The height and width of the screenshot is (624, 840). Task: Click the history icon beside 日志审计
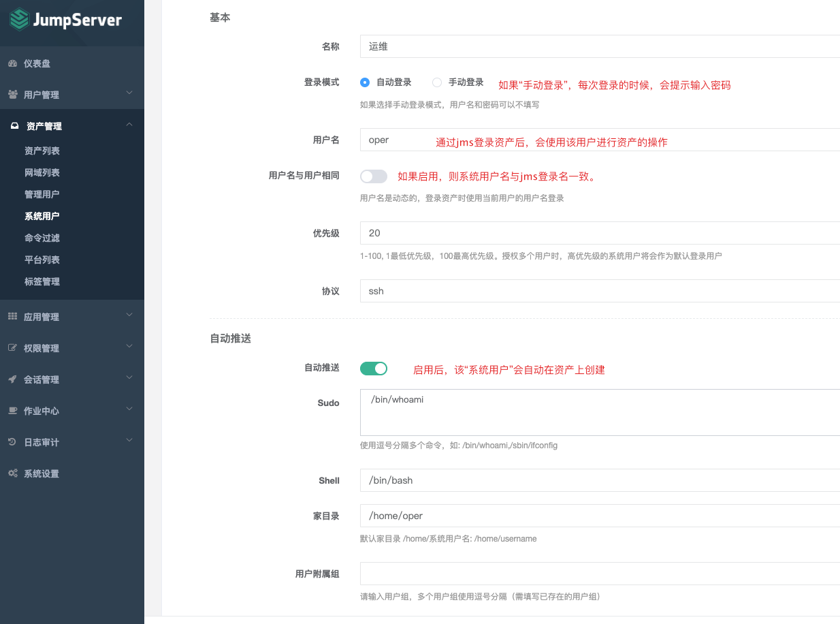point(12,442)
